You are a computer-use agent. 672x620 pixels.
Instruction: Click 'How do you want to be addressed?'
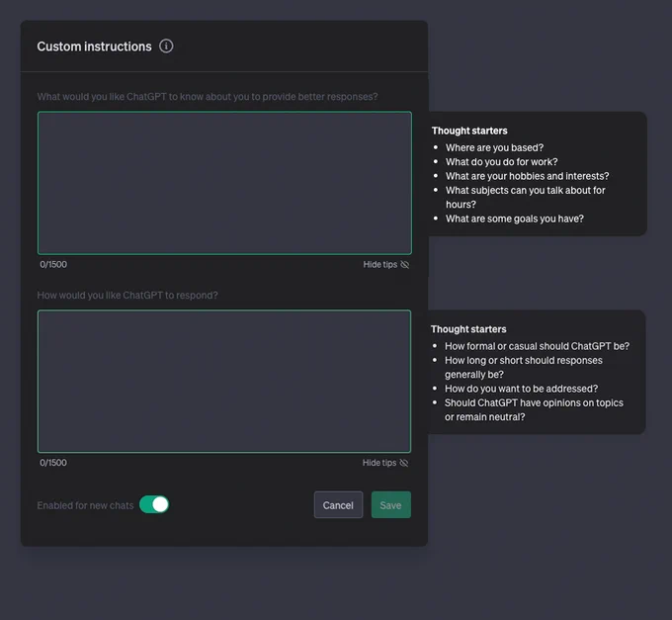[x=521, y=389]
